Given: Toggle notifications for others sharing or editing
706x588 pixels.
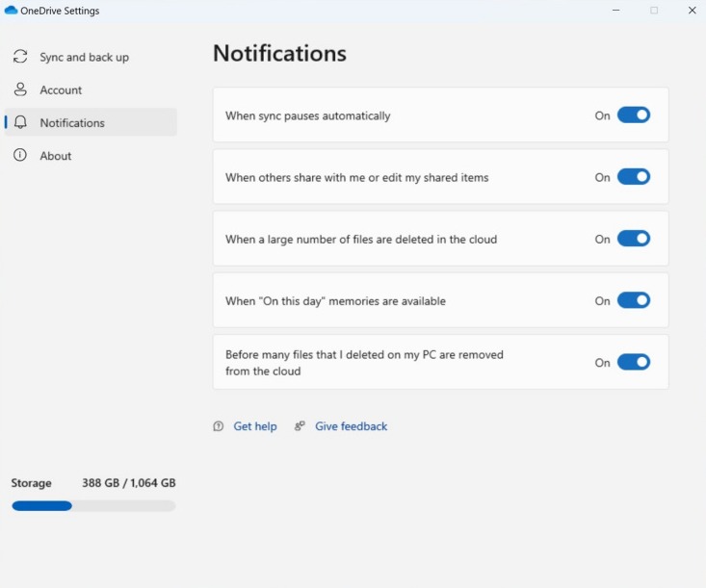Looking at the screenshot, I should (634, 177).
